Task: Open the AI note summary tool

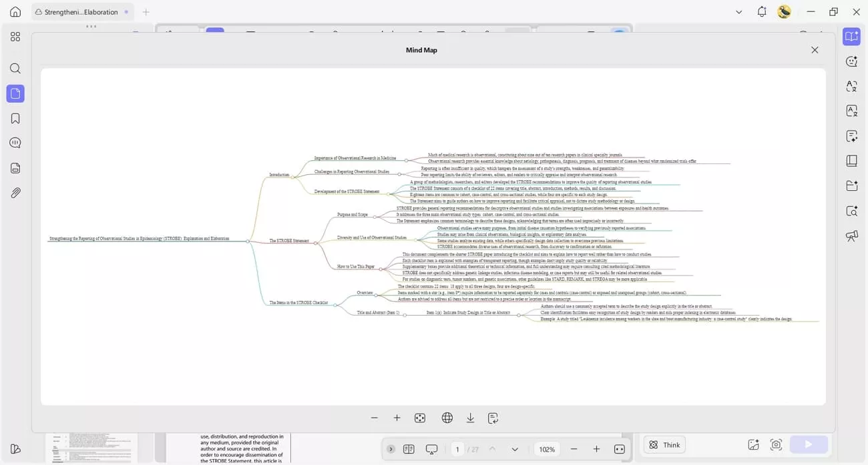Action: [x=851, y=135]
